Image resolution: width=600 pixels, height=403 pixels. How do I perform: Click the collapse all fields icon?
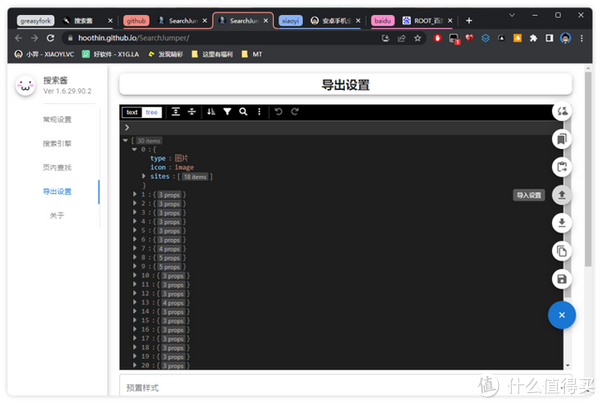coord(192,112)
